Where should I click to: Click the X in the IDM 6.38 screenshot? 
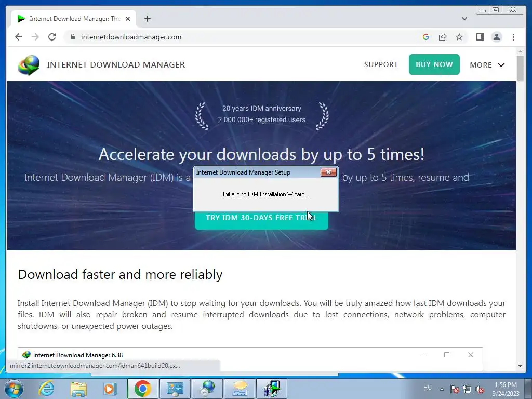[471, 355]
